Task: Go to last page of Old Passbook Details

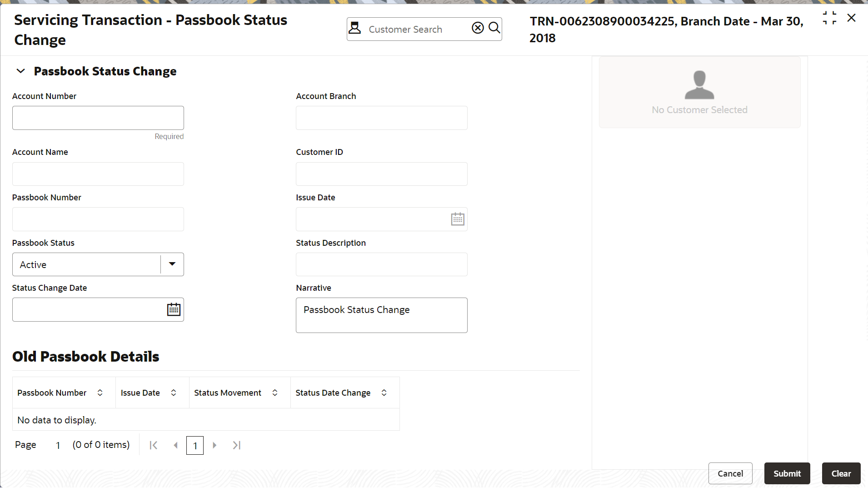Action: (x=236, y=445)
